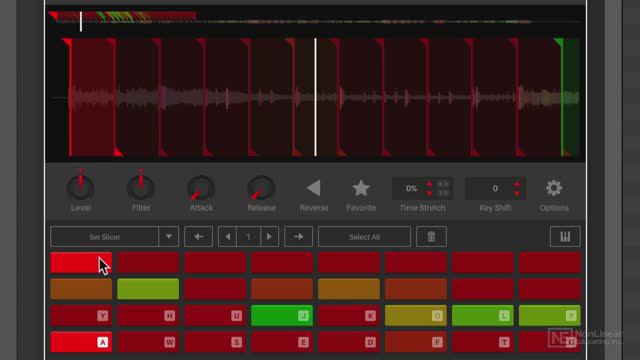Click the Level knob

[x=80, y=188]
